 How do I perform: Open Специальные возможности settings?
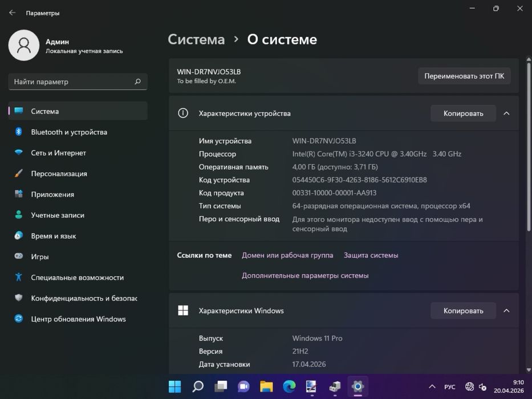[77, 278]
